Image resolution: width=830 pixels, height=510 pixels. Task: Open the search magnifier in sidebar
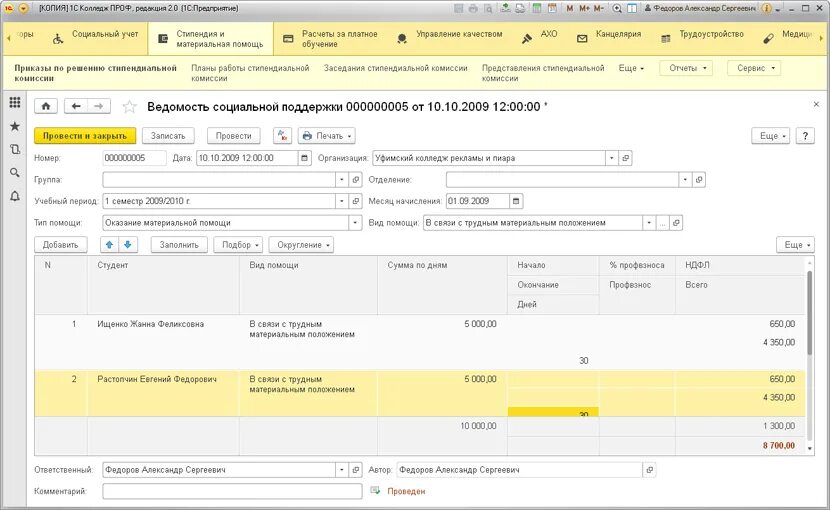click(15, 173)
